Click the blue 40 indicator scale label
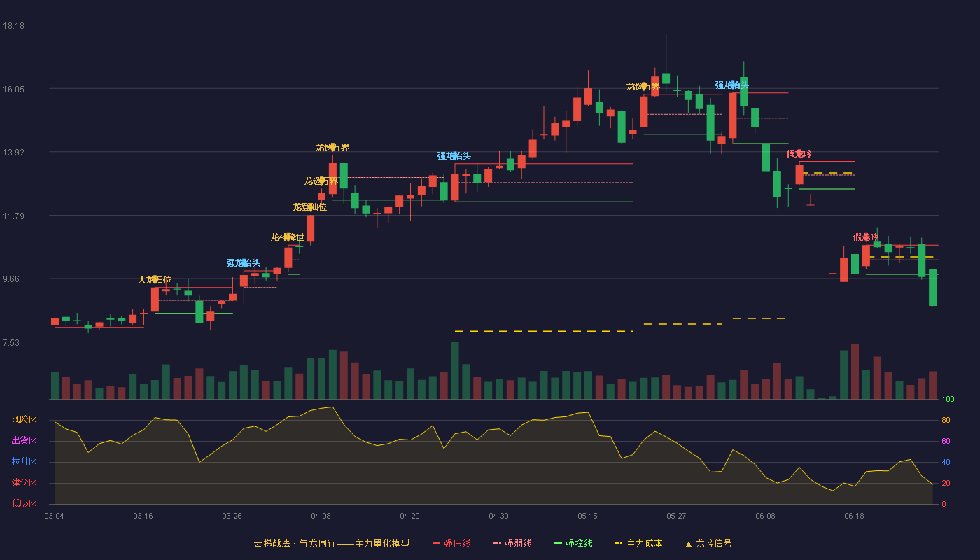This screenshot has height=560, width=980. point(946,463)
